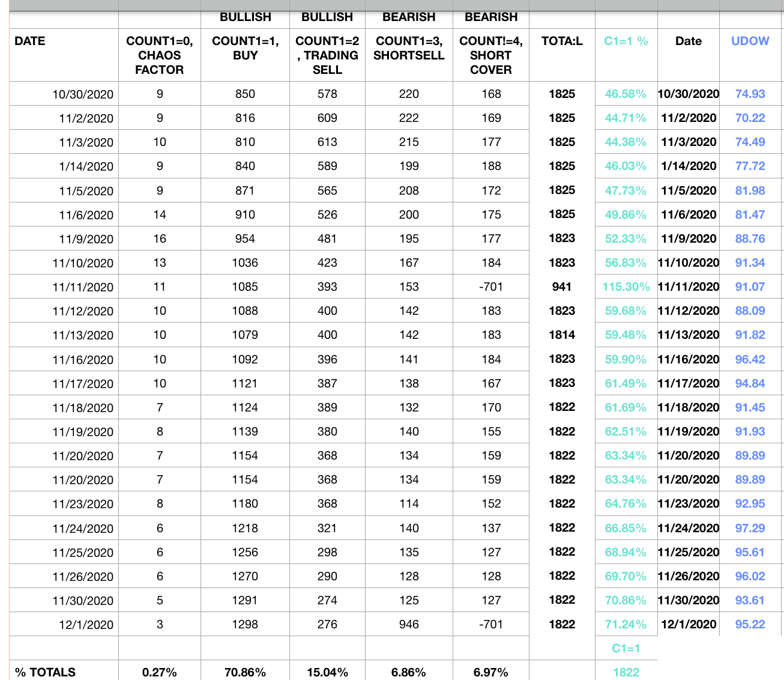Click the % TOTALS value 0.27%
Image resolution: width=784 pixels, height=680 pixels.
pyautogui.click(x=160, y=672)
